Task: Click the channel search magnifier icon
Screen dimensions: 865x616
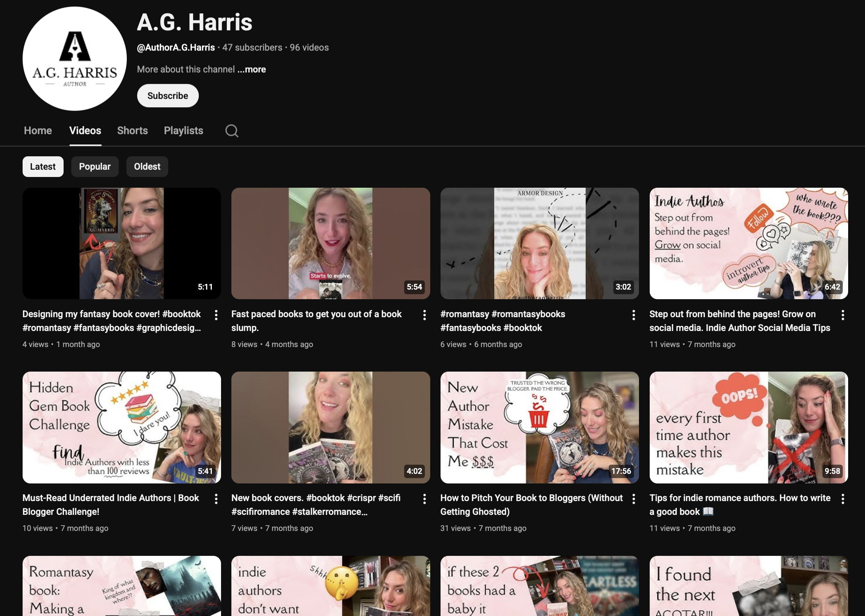Action: [232, 131]
